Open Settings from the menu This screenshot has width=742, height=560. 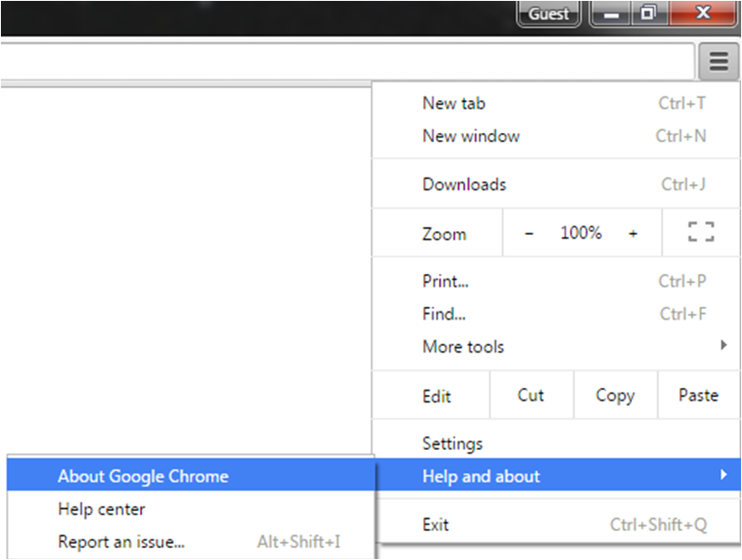pyautogui.click(x=452, y=443)
